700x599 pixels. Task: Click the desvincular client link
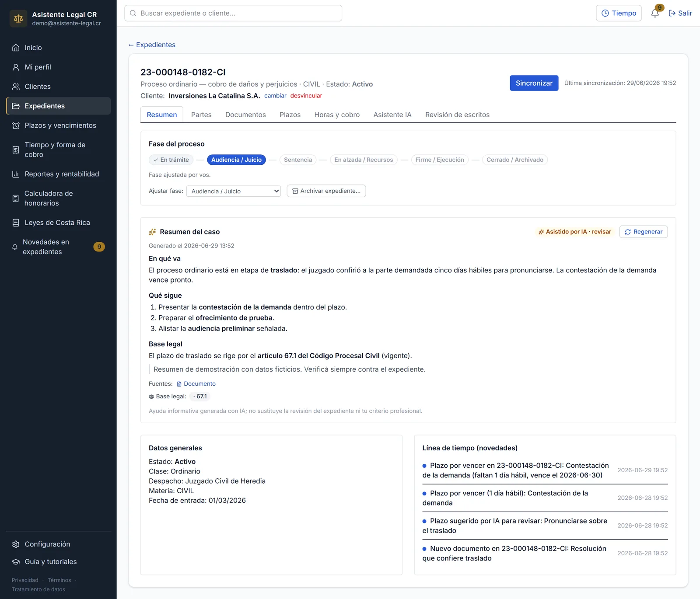click(x=306, y=96)
